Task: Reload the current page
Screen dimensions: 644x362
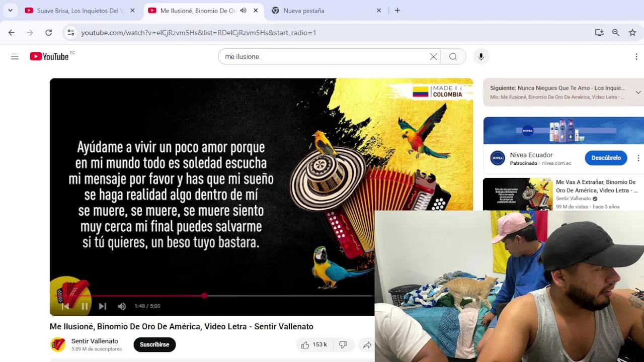Action: point(49,33)
